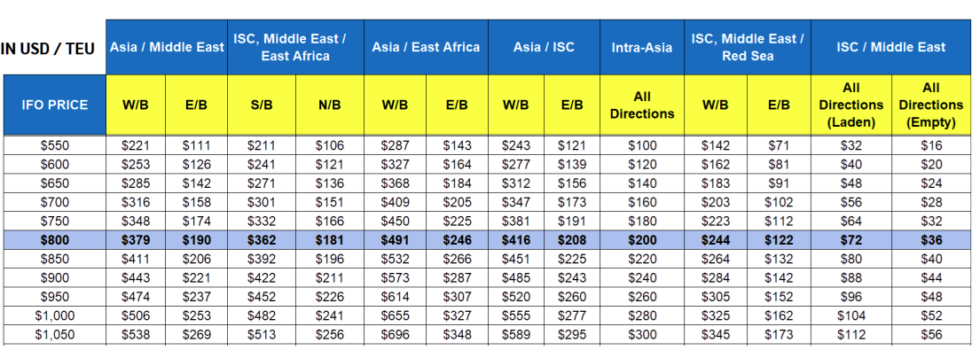Viewport: 980px width, 358px height.
Task: Click the All Directions (Laden) subheader
Action: (851, 105)
